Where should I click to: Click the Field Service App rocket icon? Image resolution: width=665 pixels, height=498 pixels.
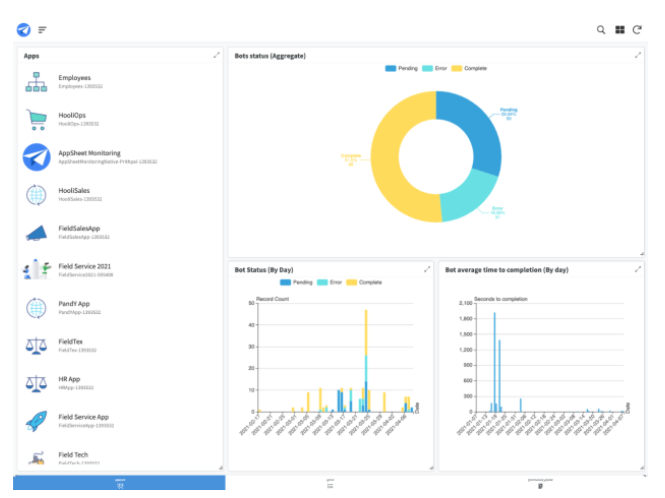click(36, 421)
